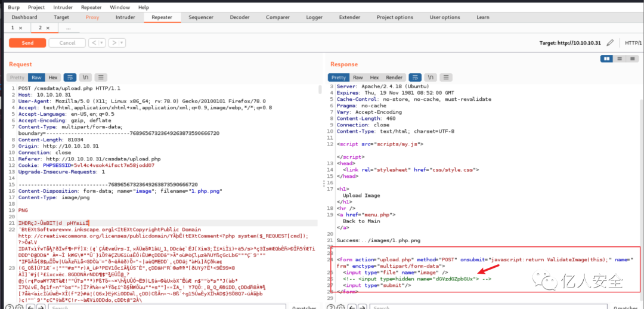The width and height of the screenshot is (644, 309).
Task: Go forward to next request in history
Action: coord(114,43)
